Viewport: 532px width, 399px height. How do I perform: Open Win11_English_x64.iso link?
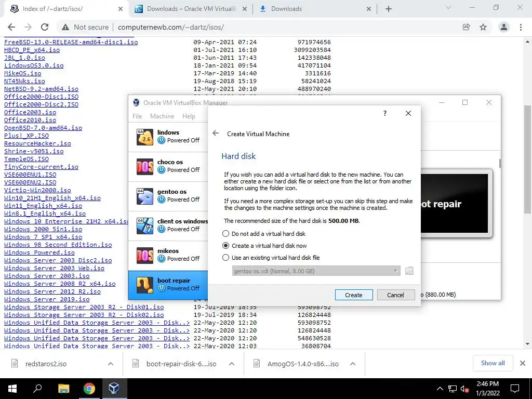(x=43, y=206)
